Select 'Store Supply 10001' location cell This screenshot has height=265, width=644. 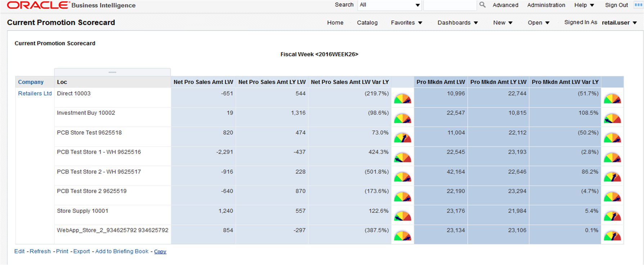[112, 215]
